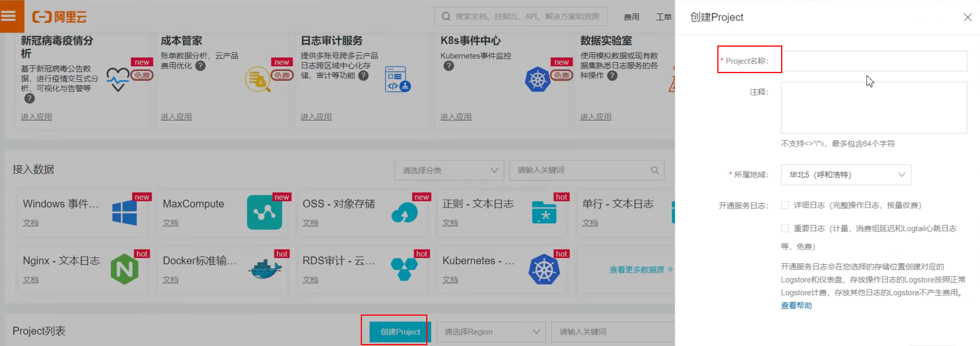
Task: Focus the Project列表 keyword search field
Action: point(613,332)
